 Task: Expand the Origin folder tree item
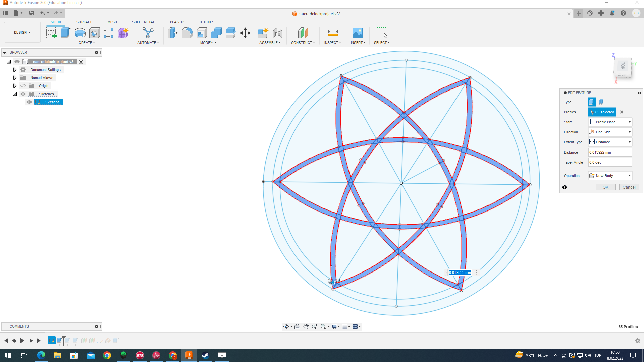[x=15, y=86]
